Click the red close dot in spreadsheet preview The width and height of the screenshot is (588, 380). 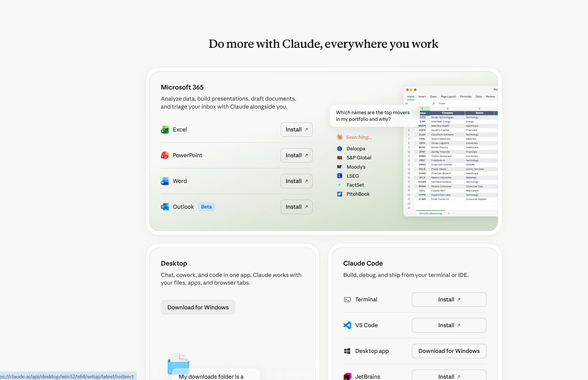click(x=407, y=90)
